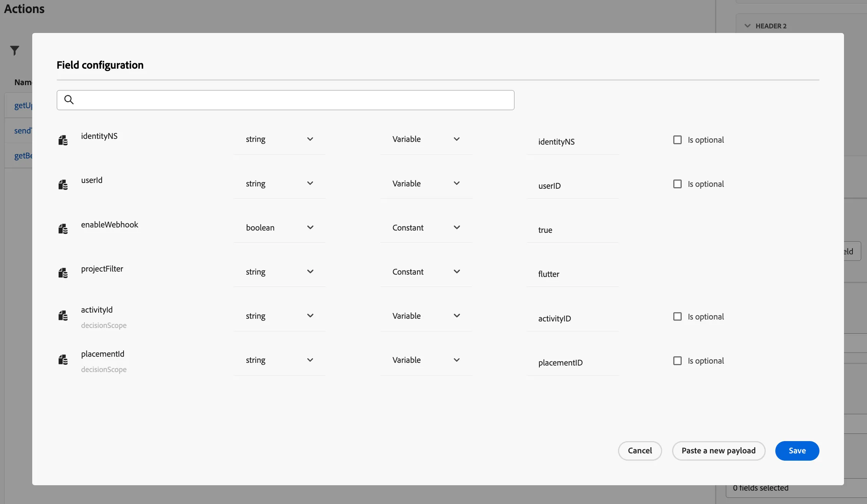The image size is (867, 504).
Task: Edit the identityNS value field
Action: coord(573,142)
